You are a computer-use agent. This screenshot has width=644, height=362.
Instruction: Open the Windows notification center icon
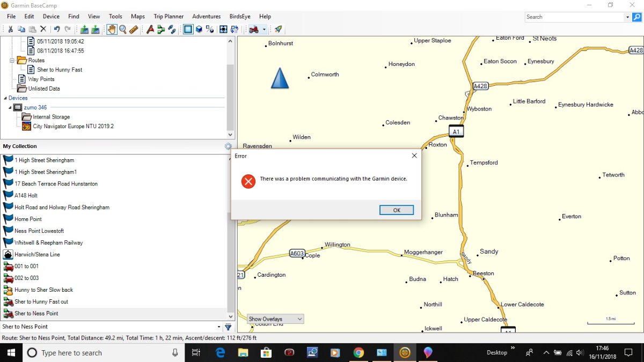(x=628, y=352)
